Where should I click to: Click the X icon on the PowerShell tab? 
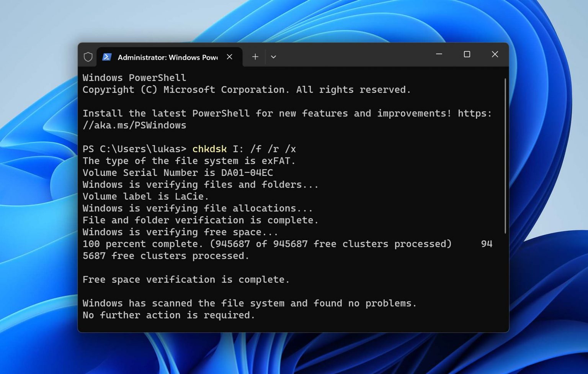pyautogui.click(x=229, y=57)
